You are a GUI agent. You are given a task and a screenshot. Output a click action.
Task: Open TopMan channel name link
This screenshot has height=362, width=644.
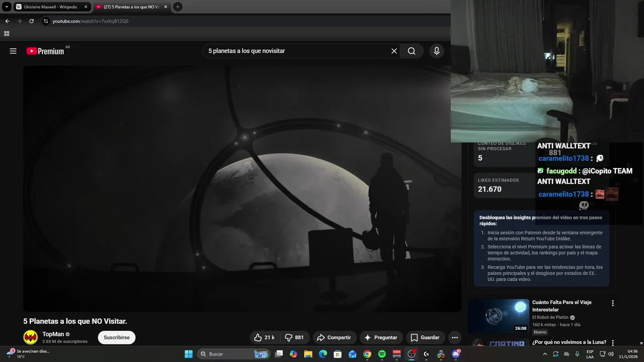pos(53,334)
